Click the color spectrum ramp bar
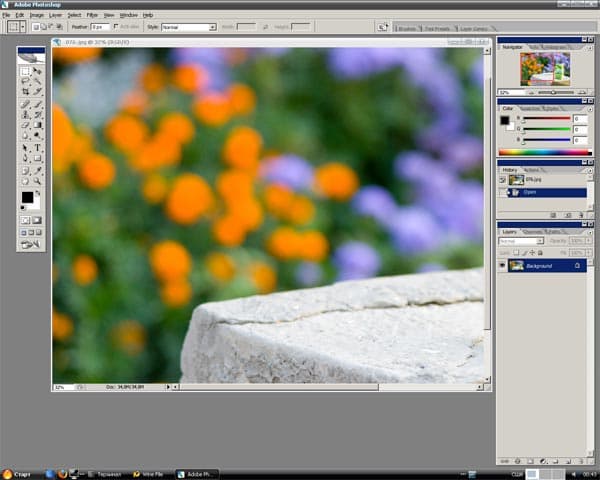Image resolution: width=600 pixels, height=480 pixels. (545, 152)
